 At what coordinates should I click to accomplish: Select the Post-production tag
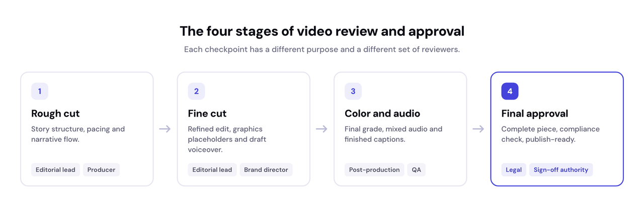[x=374, y=170]
